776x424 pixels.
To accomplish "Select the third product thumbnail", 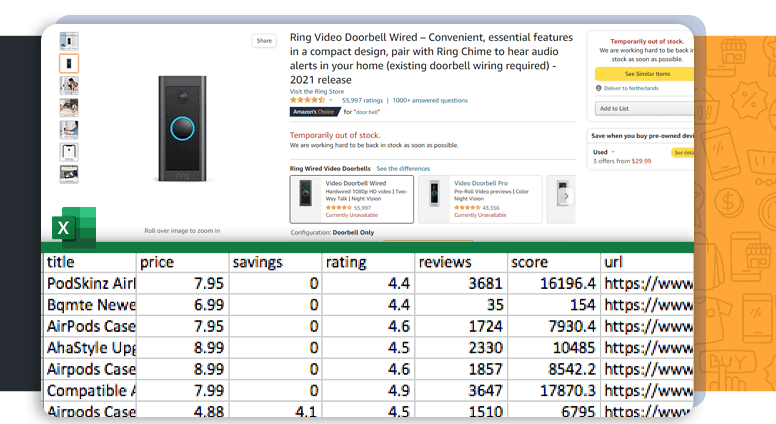I will (69, 86).
